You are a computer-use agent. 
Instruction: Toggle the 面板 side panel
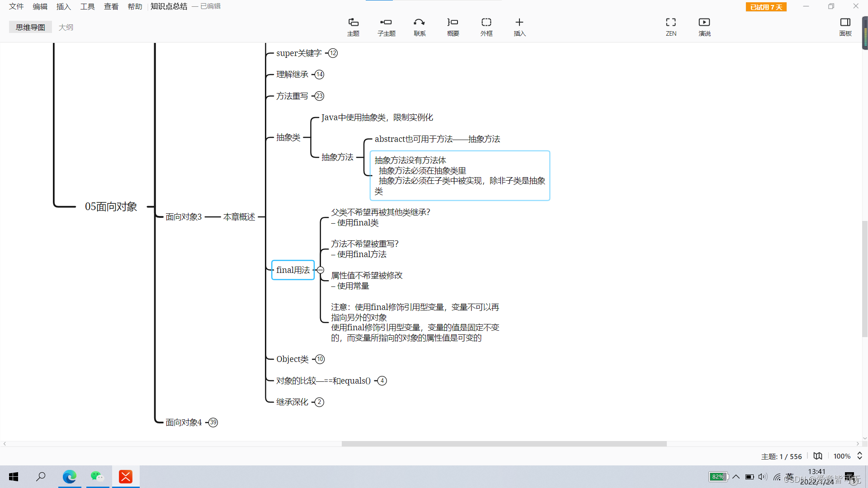[845, 27]
